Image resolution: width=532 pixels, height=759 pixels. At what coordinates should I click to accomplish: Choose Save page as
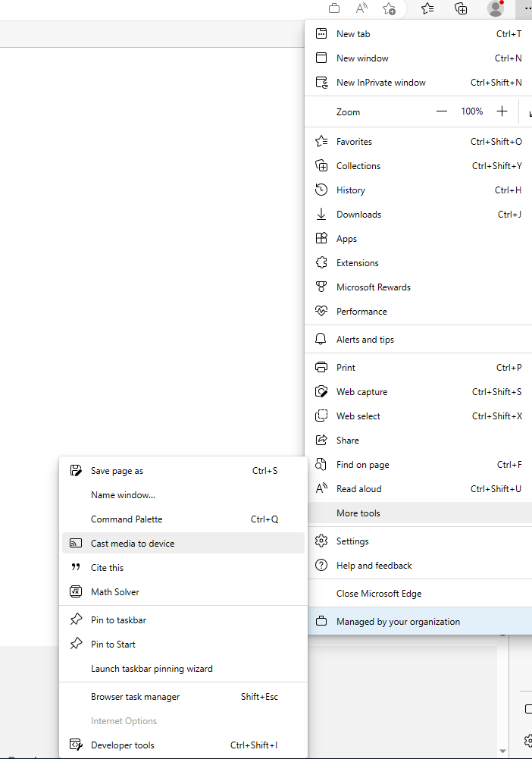[x=183, y=471]
